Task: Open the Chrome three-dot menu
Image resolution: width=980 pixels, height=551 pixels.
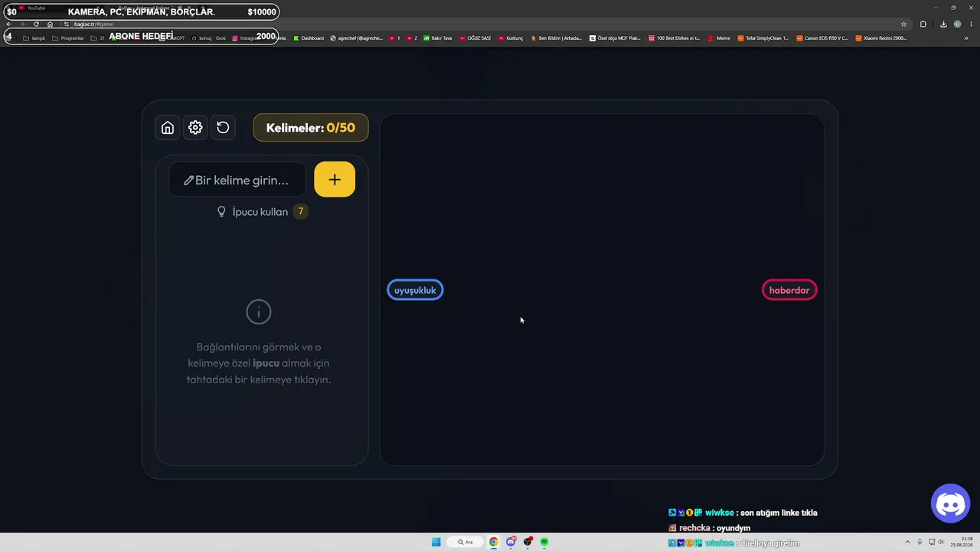Action: point(971,24)
